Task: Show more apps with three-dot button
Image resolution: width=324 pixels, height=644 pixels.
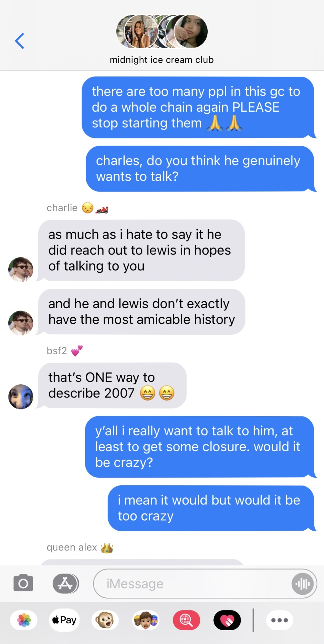Action: click(279, 620)
